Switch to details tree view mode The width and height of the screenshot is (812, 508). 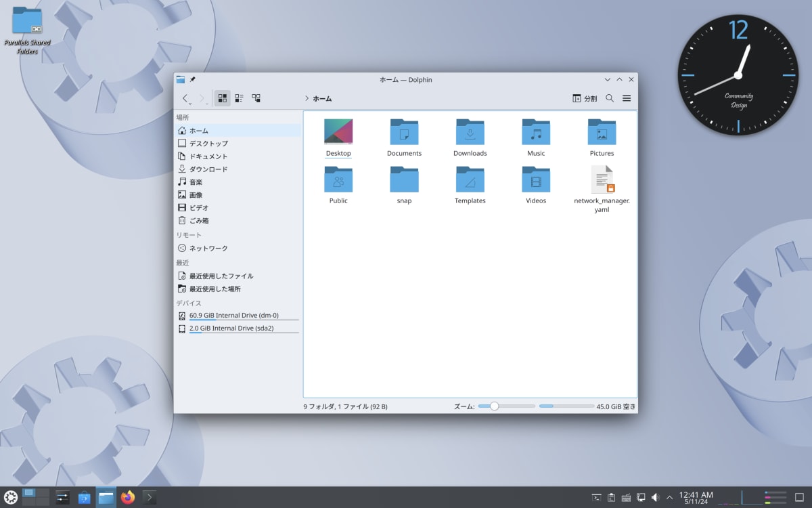tap(256, 98)
